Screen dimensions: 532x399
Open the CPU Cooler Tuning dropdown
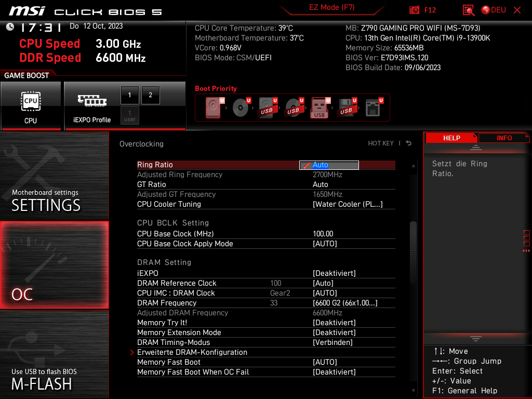coord(348,204)
